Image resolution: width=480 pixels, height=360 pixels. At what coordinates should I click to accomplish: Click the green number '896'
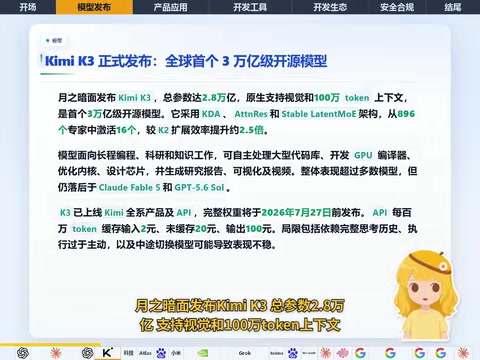tap(406, 114)
